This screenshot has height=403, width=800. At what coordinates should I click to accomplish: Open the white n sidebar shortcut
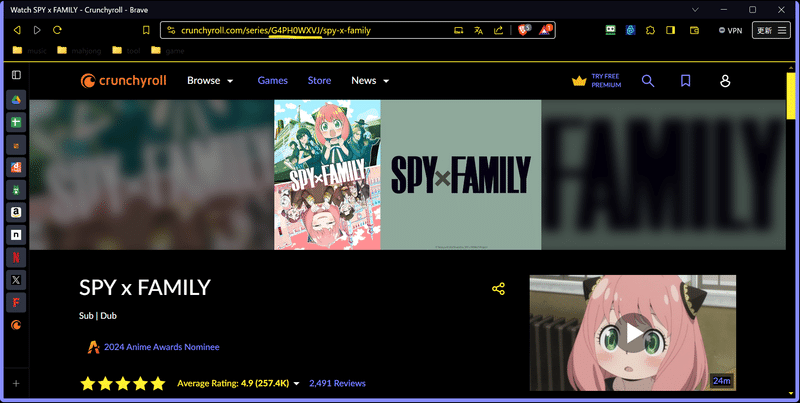click(16, 235)
